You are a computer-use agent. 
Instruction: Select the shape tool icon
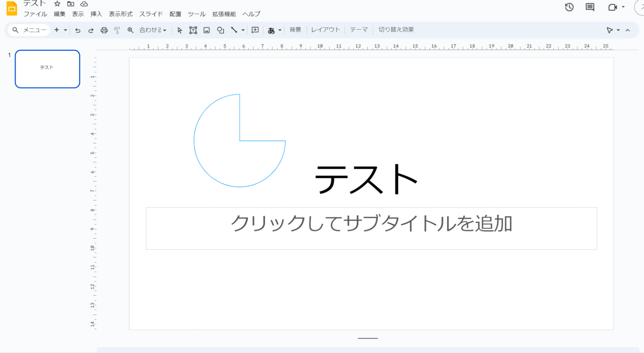coord(220,30)
